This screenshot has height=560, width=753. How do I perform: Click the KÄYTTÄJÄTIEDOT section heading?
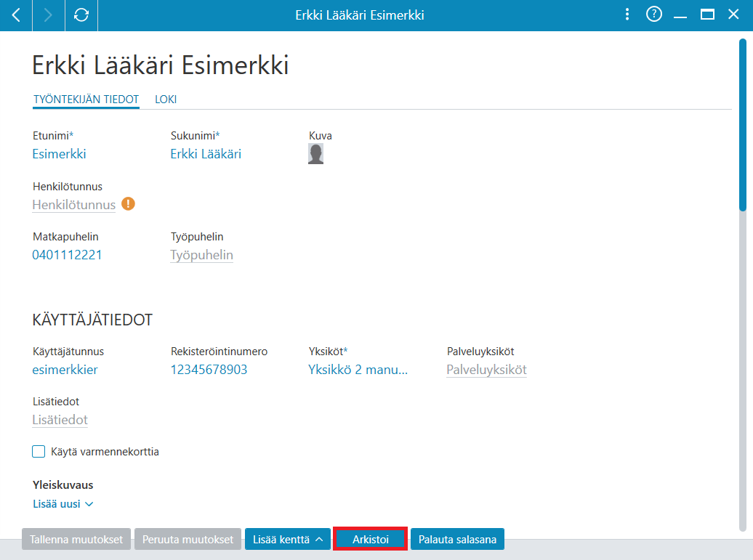(x=92, y=320)
